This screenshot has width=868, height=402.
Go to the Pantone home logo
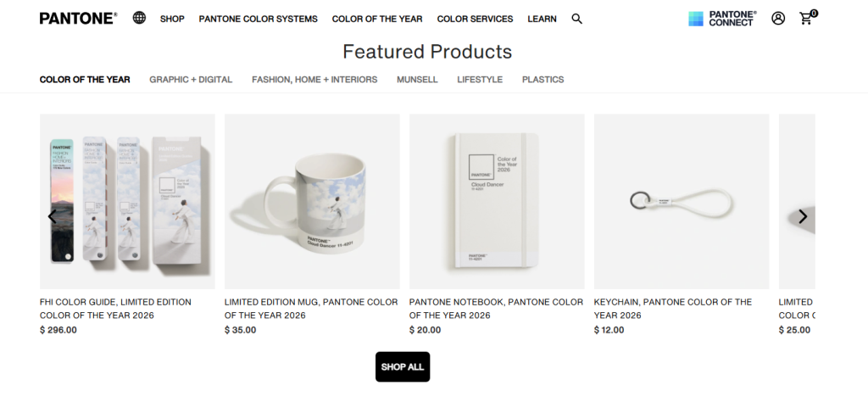(x=78, y=19)
